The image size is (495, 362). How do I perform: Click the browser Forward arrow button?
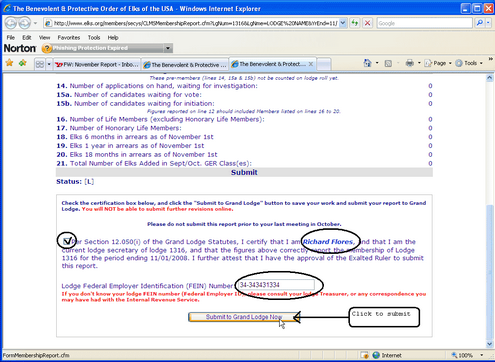(24, 23)
